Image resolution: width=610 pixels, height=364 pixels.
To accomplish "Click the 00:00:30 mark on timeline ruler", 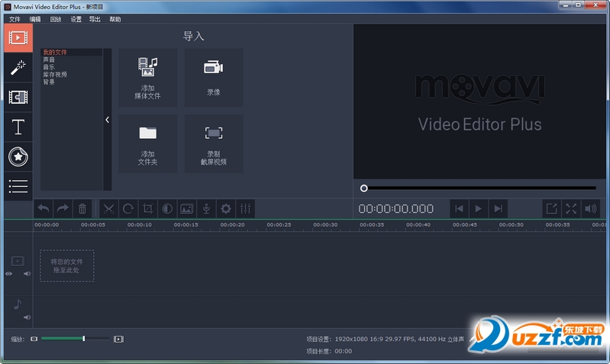I will coord(325,225).
